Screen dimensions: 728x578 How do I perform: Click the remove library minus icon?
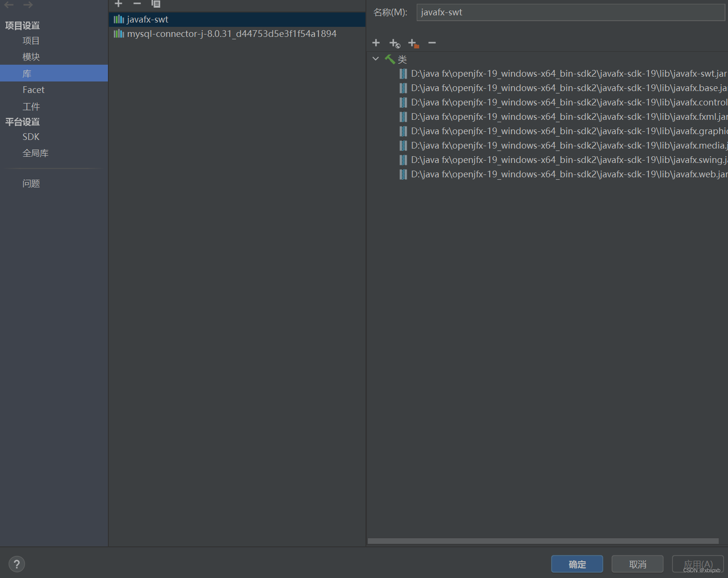tap(137, 4)
